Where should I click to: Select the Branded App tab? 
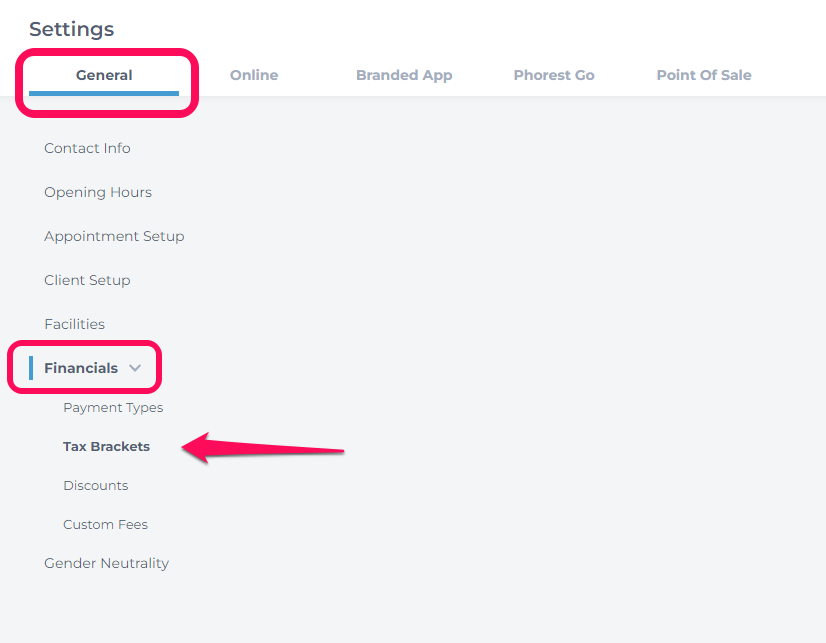click(404, 75)
